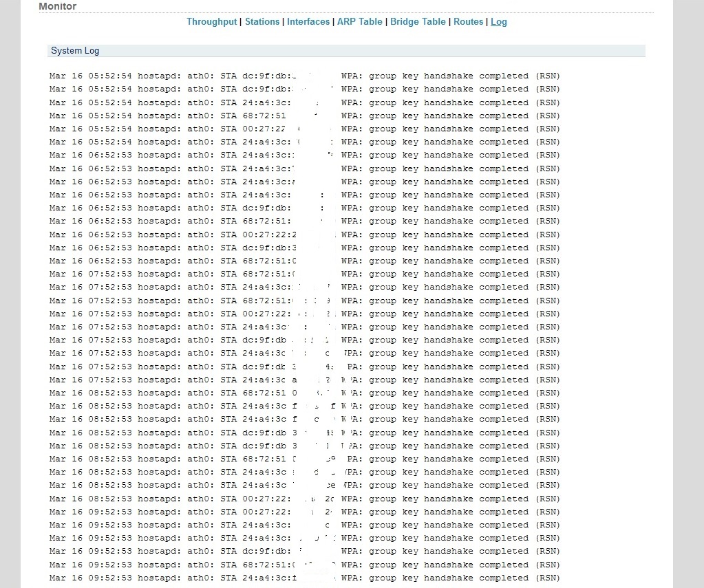704x588 pixels.
Task: Open the Throughput monitor page
Action: coord(211,21)
